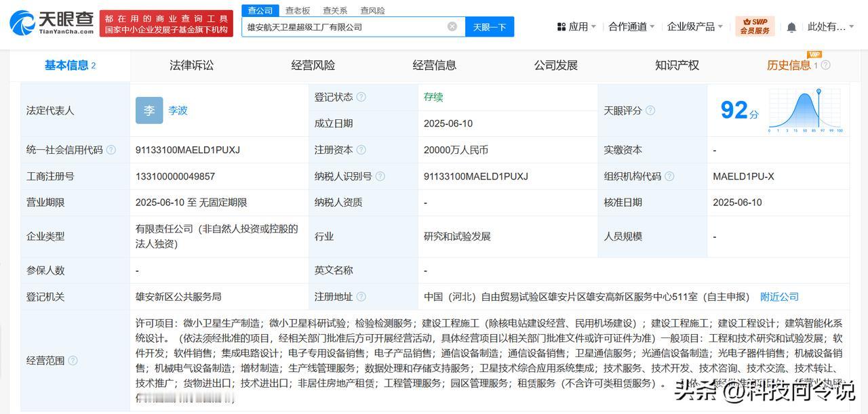Open the 附近公司 link
Image resolution: width=868 pixels, height=414 pixels.
coord(779,297)
